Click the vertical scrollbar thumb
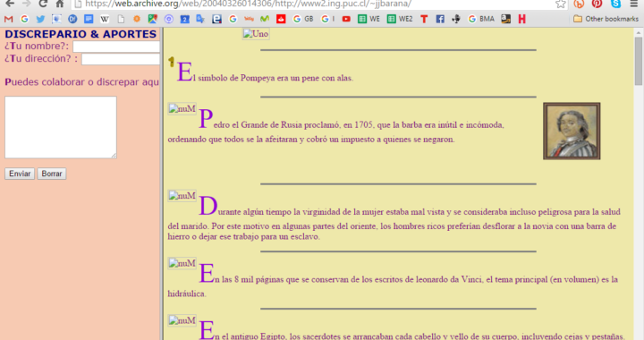 (639, 61)
